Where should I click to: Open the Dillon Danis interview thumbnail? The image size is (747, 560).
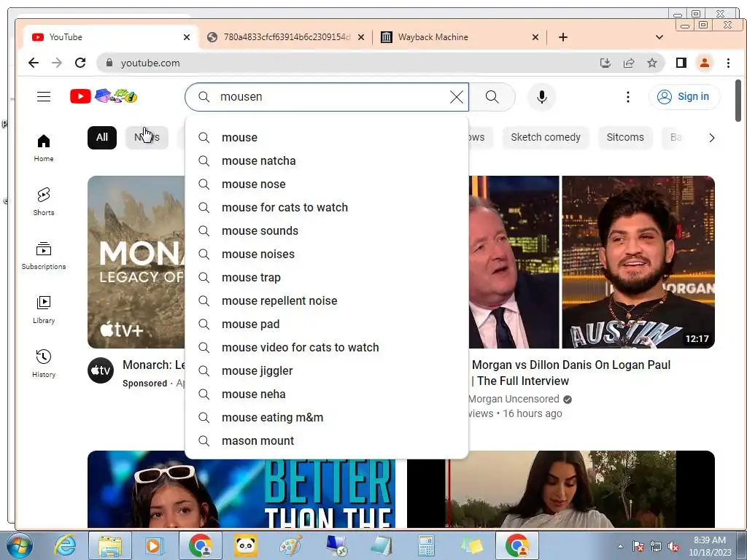(592, 262)
